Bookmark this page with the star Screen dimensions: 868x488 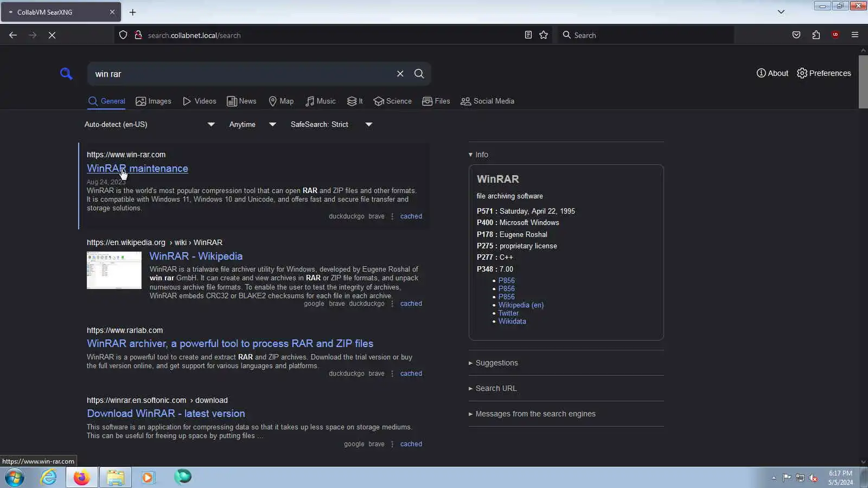544,35
